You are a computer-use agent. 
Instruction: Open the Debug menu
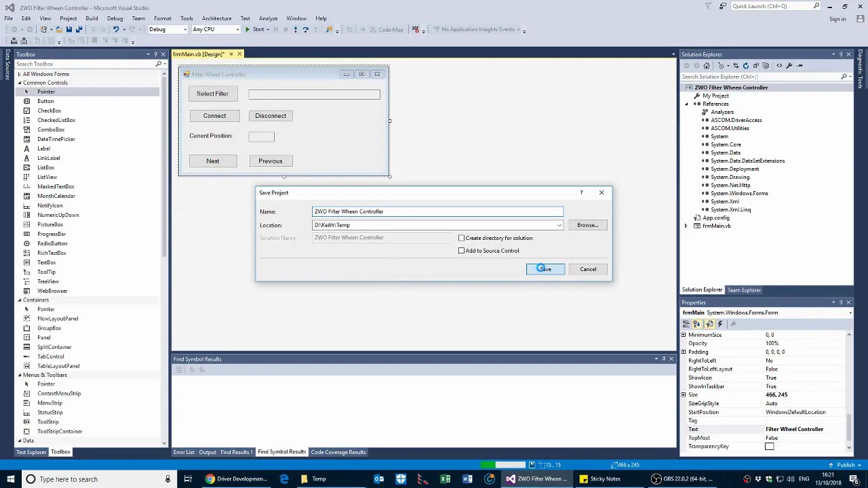point(115,18)
